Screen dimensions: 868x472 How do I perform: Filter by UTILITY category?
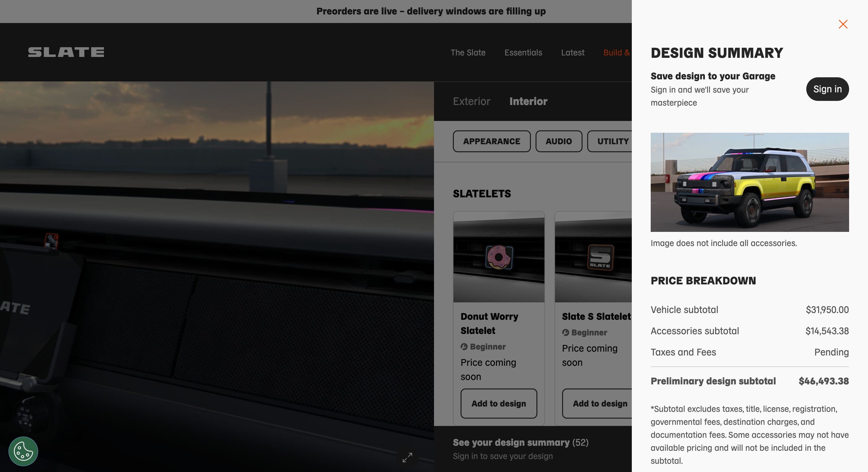[610, 141]
